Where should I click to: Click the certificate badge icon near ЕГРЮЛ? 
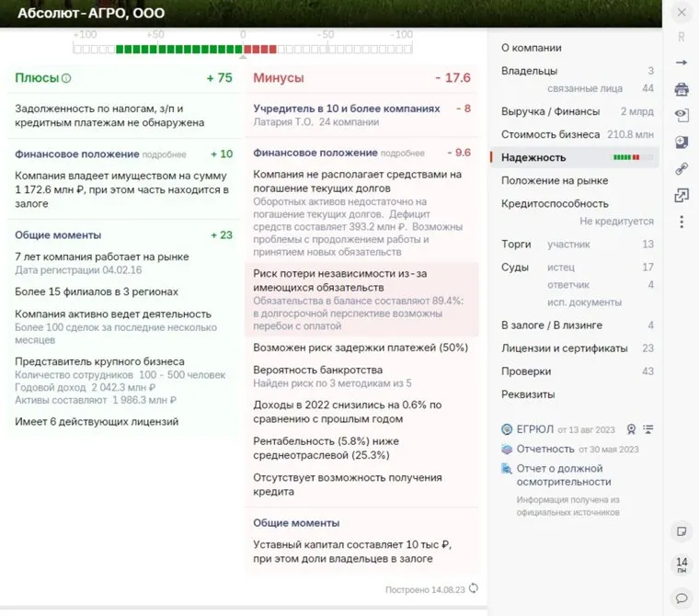(x=631, y=429)
